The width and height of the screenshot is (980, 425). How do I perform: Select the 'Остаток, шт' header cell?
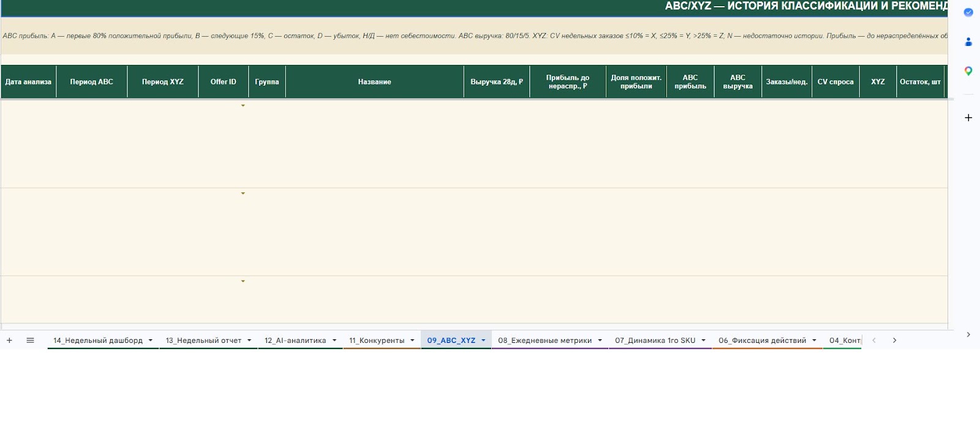coord(921,81)
